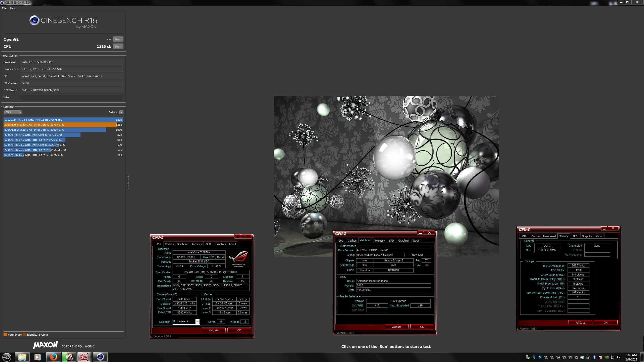Click the Info text field
Image resolution: width=644 pixels, height=363 pixels.
click(x=72, y=98)
